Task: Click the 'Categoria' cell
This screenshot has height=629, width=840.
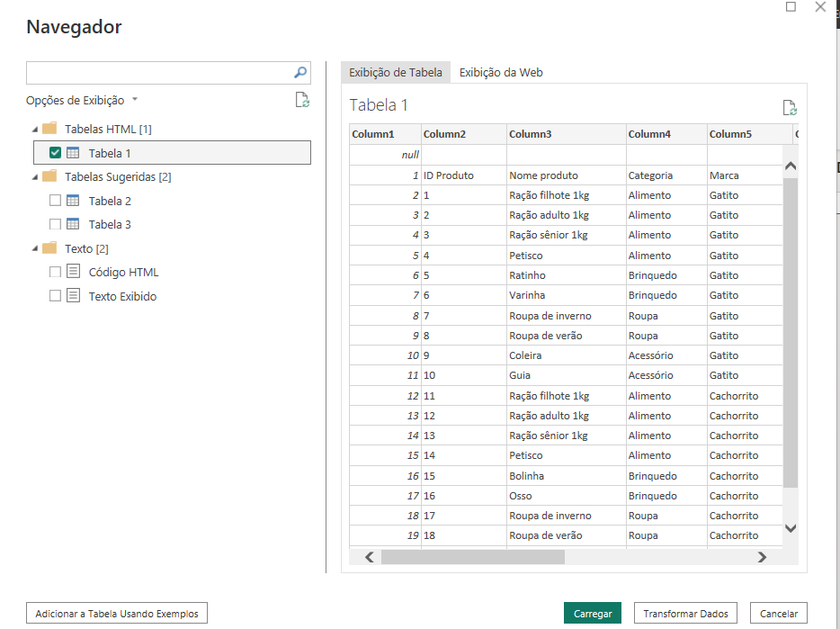Action: (x=666, y=175)
